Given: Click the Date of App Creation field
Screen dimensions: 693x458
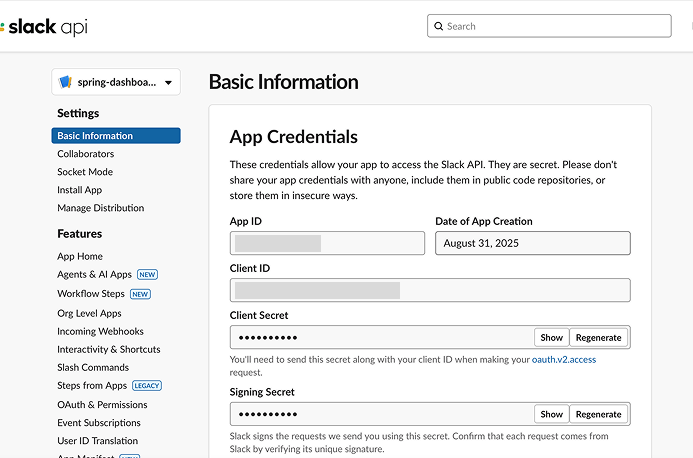Looking at the screenshot, I should pos(532,243).
